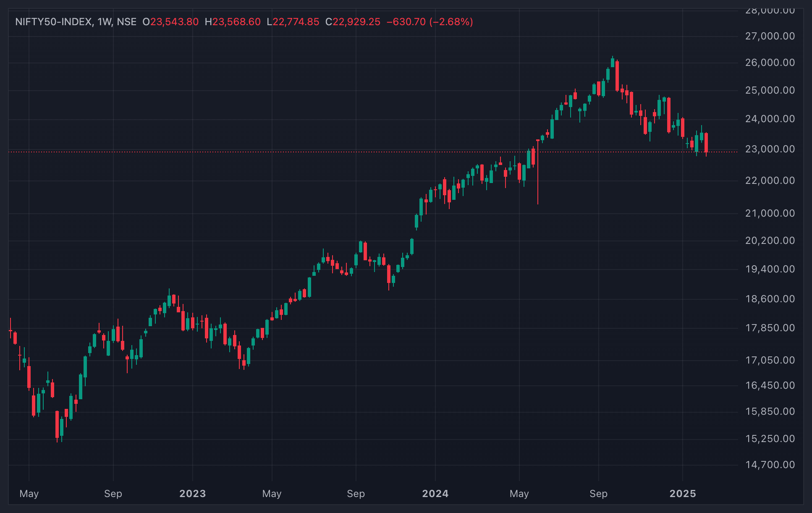Select the latest red weekly candle

coord(706,143)
